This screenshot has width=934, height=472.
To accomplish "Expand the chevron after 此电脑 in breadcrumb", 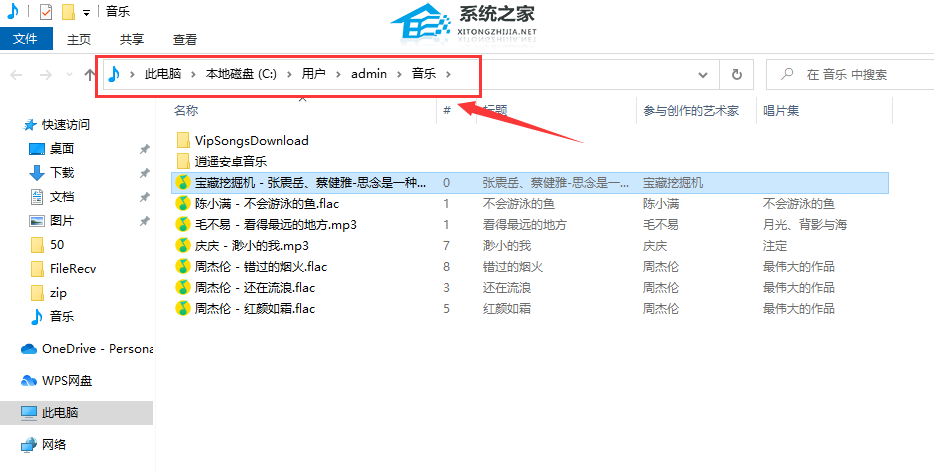I will [x=194, y=74].
